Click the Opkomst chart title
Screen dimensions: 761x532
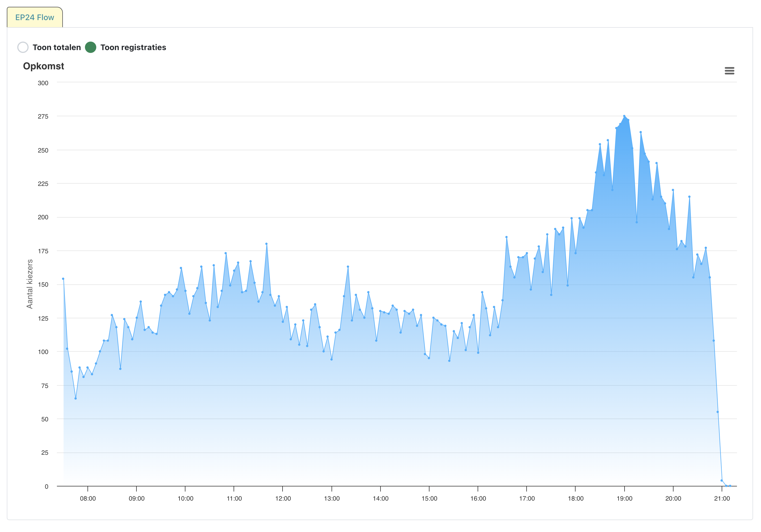pos(43,66)
